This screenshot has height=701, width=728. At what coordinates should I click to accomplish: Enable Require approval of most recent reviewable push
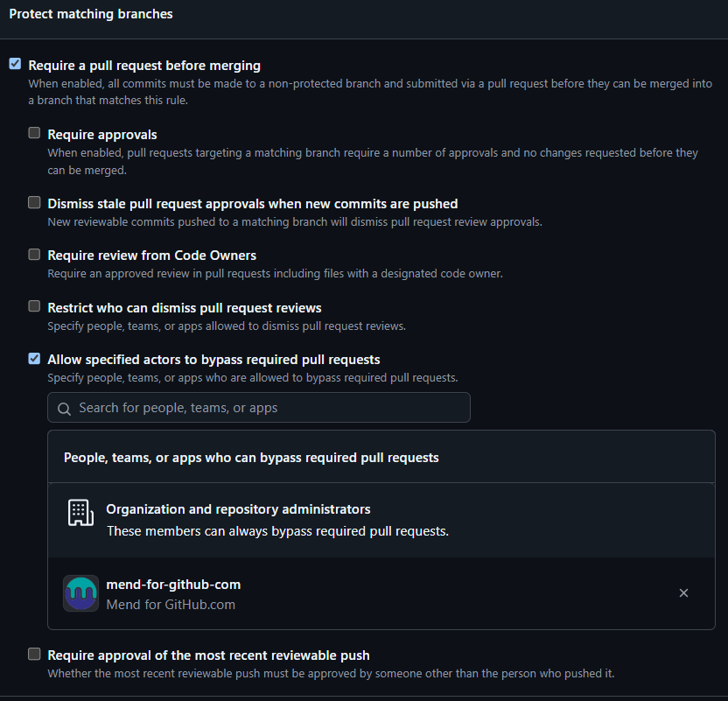point(34,653)
